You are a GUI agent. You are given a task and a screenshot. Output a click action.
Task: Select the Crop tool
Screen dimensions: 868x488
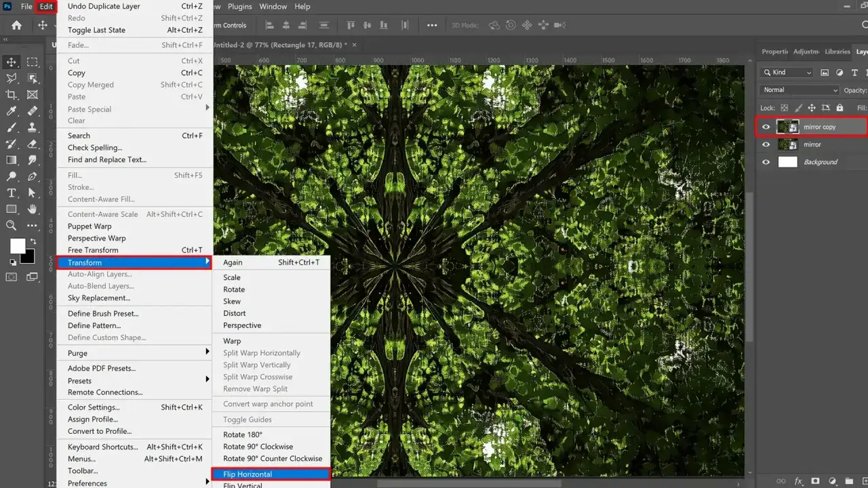(x=12, y=95)
